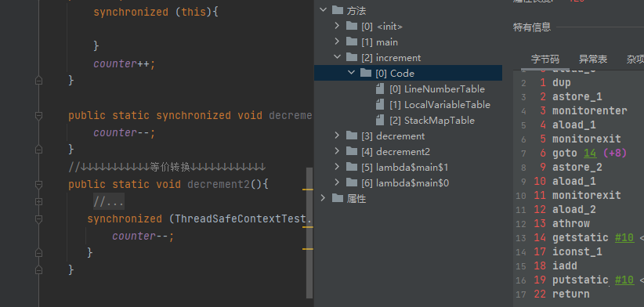Click the return instruction at offset 22
The width and height of the screenshot is (644, 307).
[x=571, y=294]
